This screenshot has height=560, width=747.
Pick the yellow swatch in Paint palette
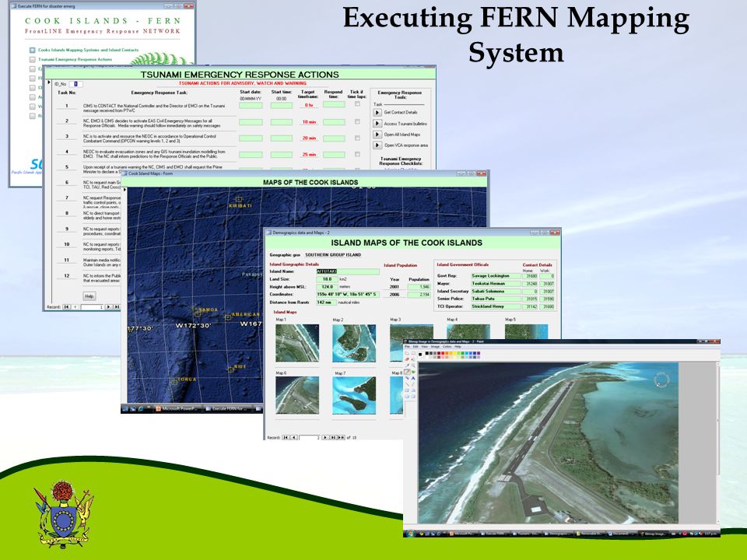(454, 353)
